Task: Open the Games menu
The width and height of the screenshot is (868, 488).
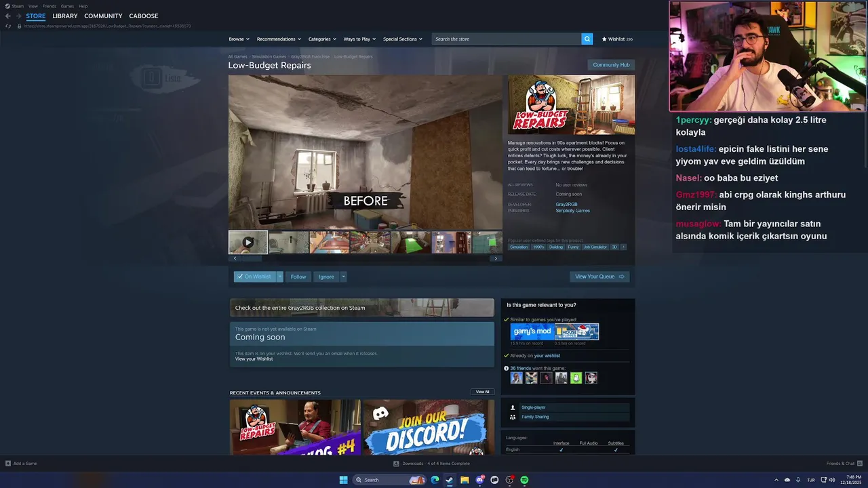Action: pos(67,6)
